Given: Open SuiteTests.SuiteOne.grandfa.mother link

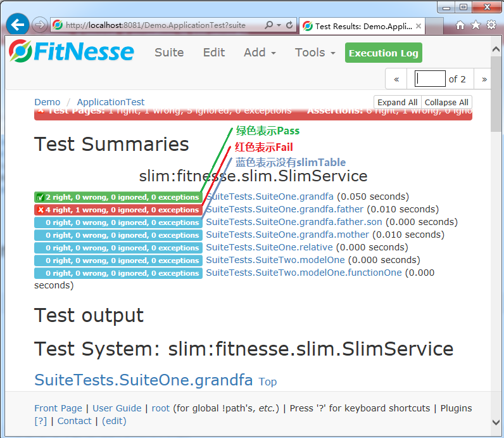Looking at the screenshot, I should [x=287, y=235].
